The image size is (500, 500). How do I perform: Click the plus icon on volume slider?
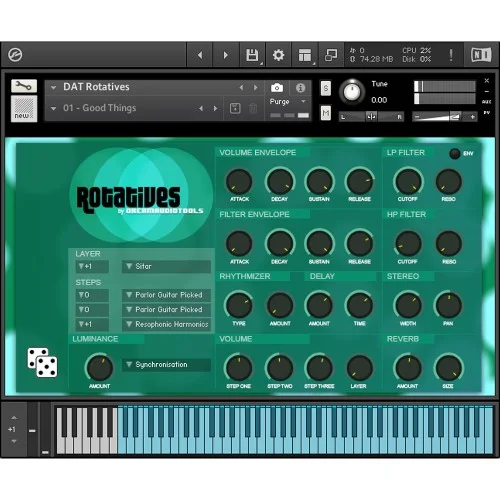472,117
